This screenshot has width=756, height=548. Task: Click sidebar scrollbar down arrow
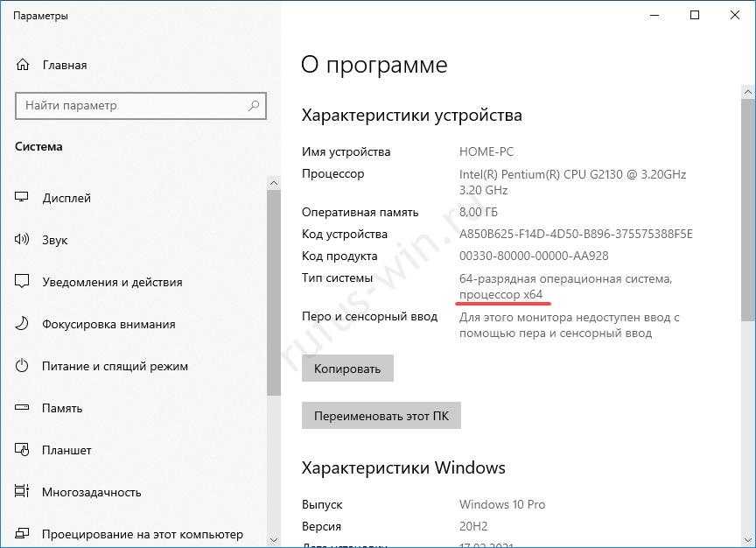coord(274,539)
